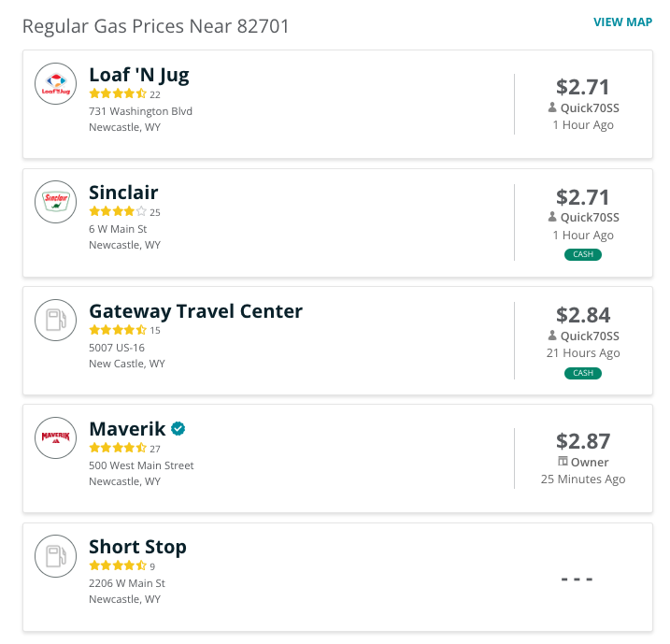
Task: Click the Loaf 'N Jug brand logo
Action: pos(55,84)
